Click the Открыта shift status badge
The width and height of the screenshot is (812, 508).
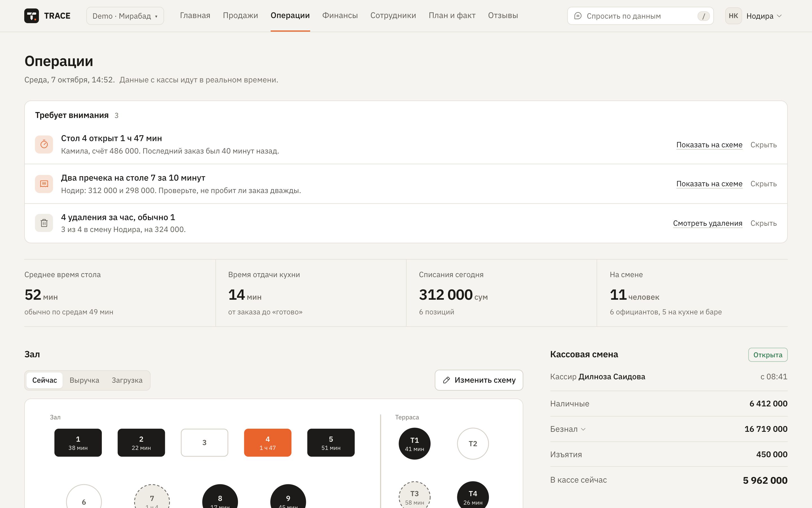tap(768, 355)
